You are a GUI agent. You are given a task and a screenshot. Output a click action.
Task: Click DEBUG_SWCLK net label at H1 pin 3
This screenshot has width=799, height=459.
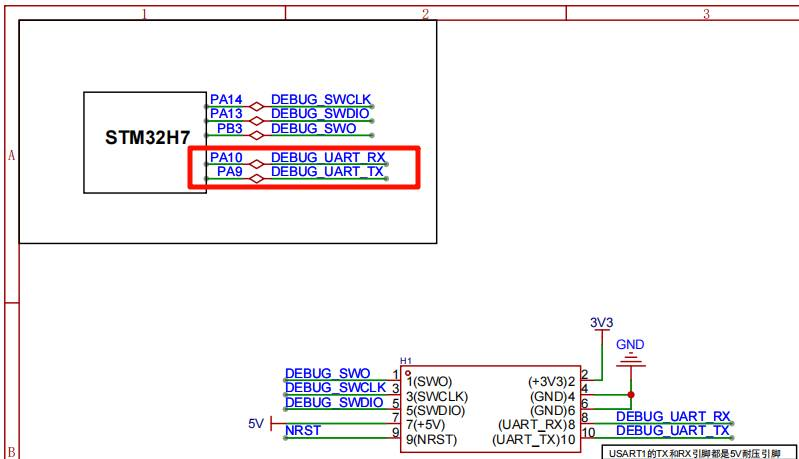coord(335,388)
